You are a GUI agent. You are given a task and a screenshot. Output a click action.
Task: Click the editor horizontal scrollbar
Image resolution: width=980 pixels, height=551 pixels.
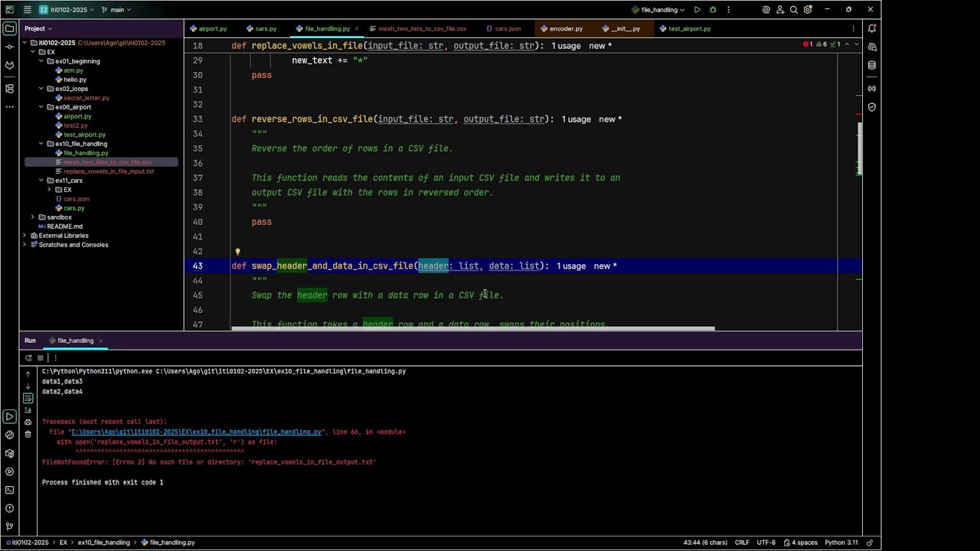coord(473,329)
